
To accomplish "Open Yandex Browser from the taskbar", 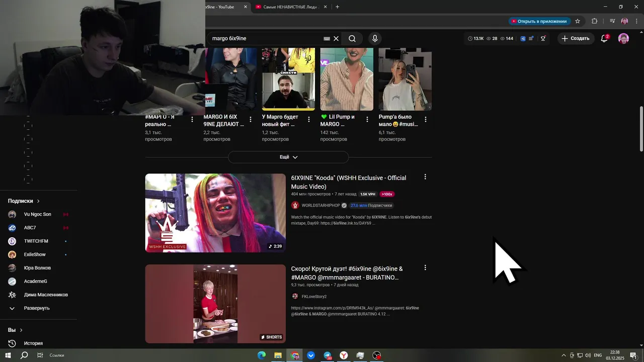I will pos(344,355).
